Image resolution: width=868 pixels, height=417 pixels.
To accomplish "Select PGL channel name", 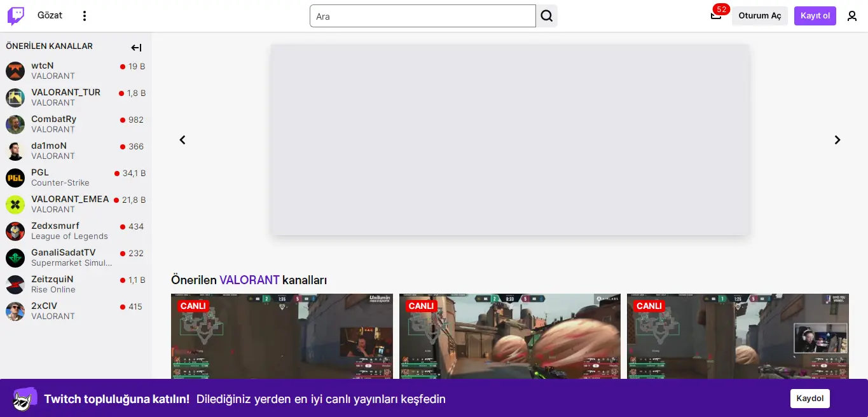I will [x=40, y=172].
